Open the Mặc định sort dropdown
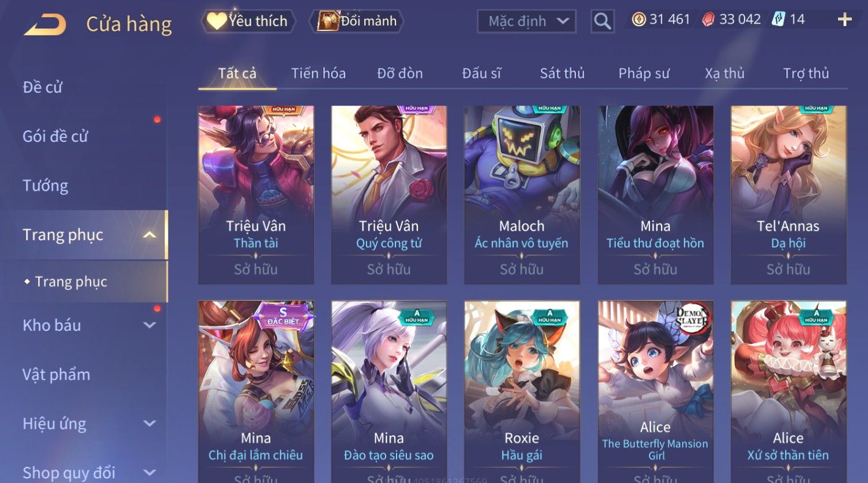This screenshot has height=483, width=868. 527,22
